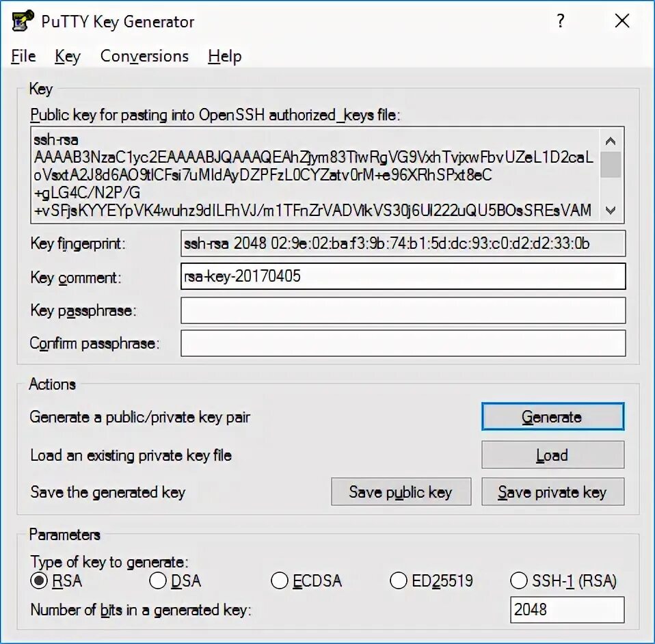The width and height of the screenshot is (655, 644).
Task: Open the Help menu
Action: (225, 56)
